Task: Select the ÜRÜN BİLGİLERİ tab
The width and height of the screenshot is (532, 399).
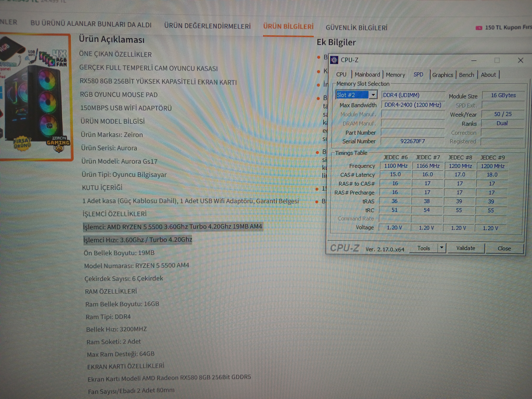Action: (x=288, y=26)
